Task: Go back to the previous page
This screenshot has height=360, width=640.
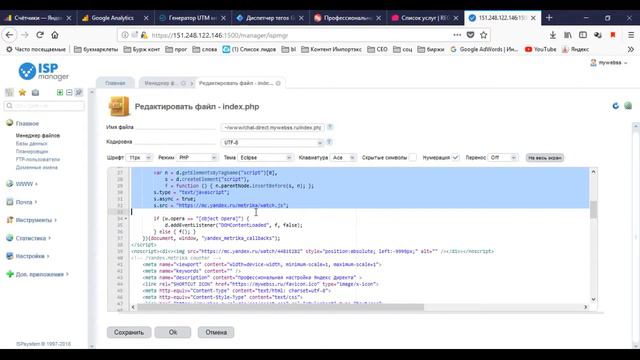Action: click(x=9, y=35)
